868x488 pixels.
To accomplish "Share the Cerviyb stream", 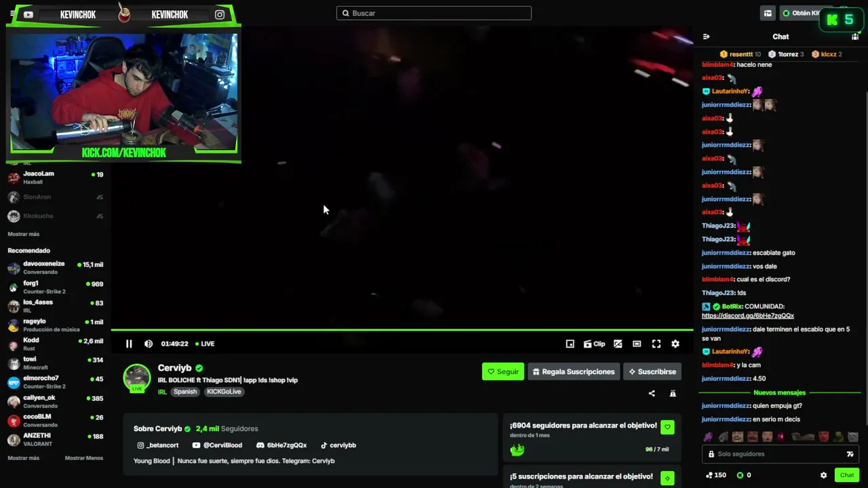I will (652, 393).
